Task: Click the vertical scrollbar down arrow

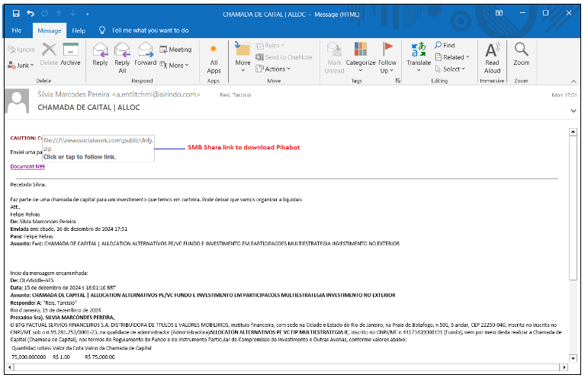Action: [573, 367]
